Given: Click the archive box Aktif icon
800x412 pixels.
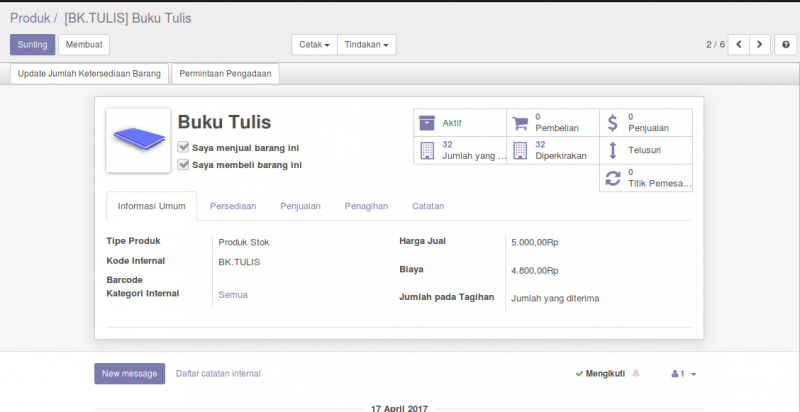Looking at the screenshot, I should pyautogui.click(x=427, y=123).
